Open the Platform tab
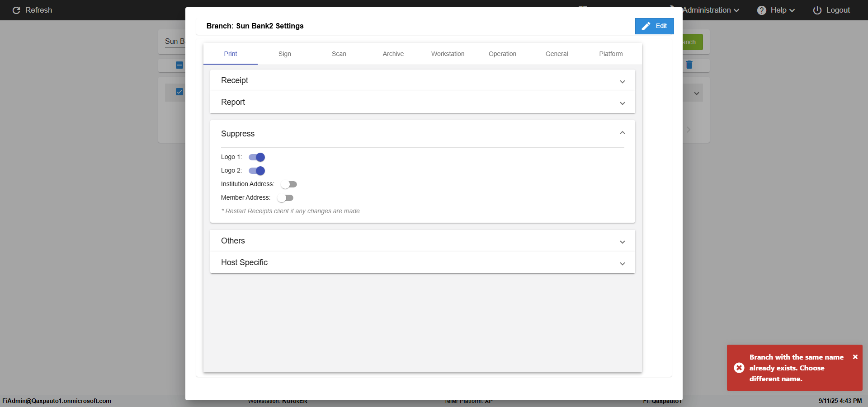The image size is (868, 407). pos(611,54)
